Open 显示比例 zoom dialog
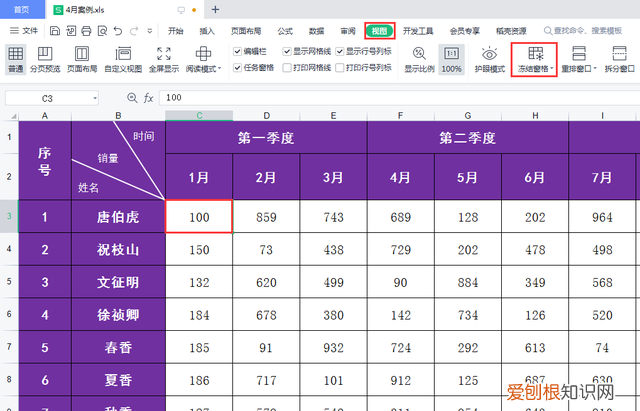This screenshot has width=640, height=411. pyautogui.click(x=419, y=60)
